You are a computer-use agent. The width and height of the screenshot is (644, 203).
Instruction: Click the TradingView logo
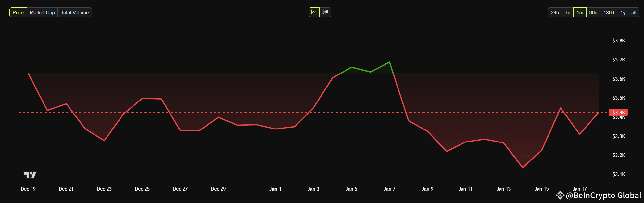click(x=30, y=175)
